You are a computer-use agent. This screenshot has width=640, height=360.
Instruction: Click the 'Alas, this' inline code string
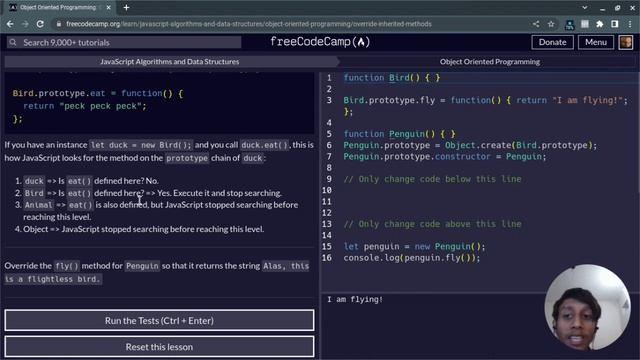(286, 266)
